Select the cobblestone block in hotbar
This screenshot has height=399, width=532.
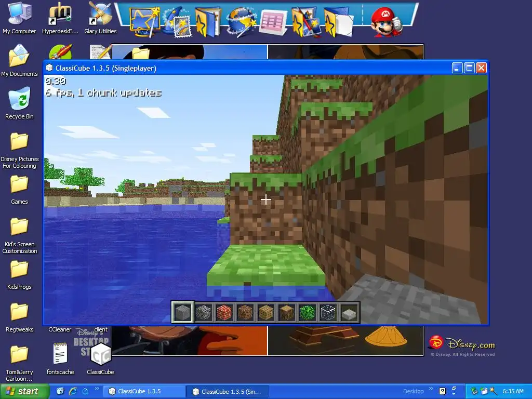click(204, 312)
